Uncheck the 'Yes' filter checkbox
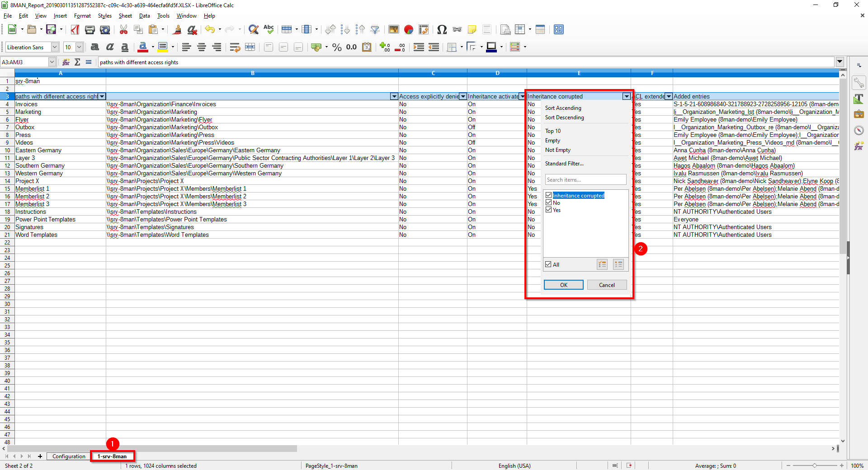The width and height of the screenshot is (868, 470). (x=548, y=210)
